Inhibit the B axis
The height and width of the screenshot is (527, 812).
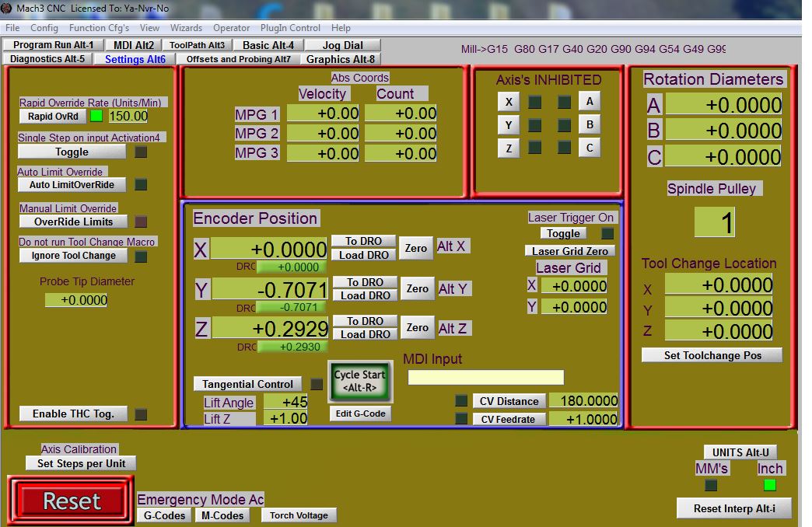590,124
